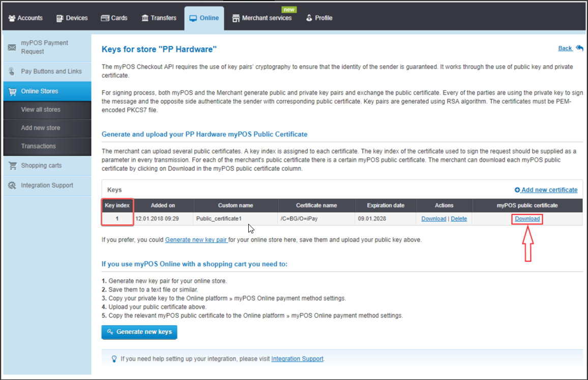Image resolution: width=588 pixels, height=380 pixels.
Task: Click the Keys panel title
Action: click(x=114, y=190)
